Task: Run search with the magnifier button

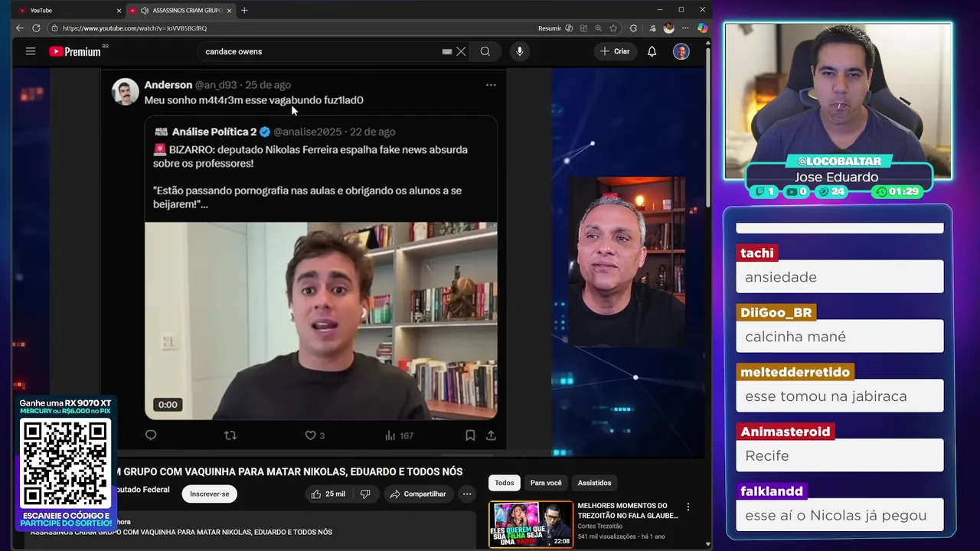Action: 485,51
